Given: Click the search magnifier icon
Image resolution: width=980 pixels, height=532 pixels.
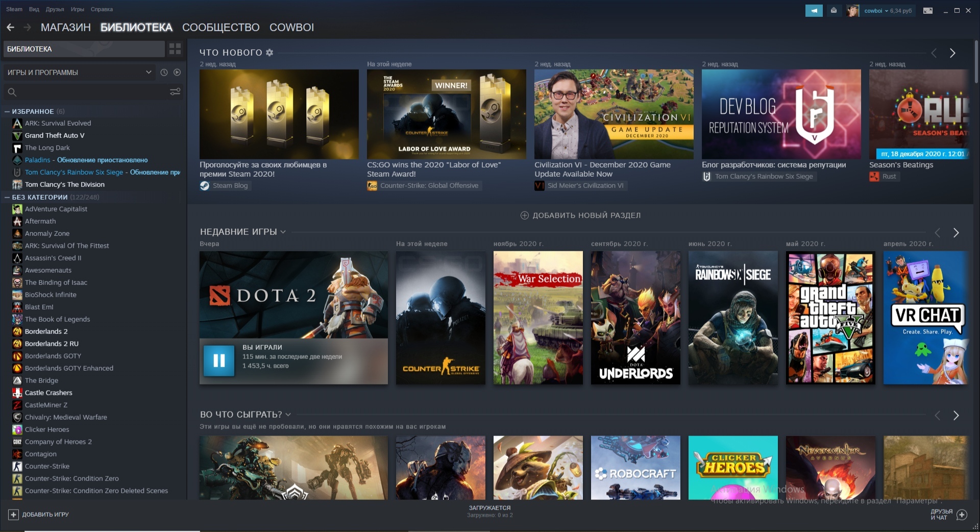Looking at the screenshot, I should [x=12, y=92].
